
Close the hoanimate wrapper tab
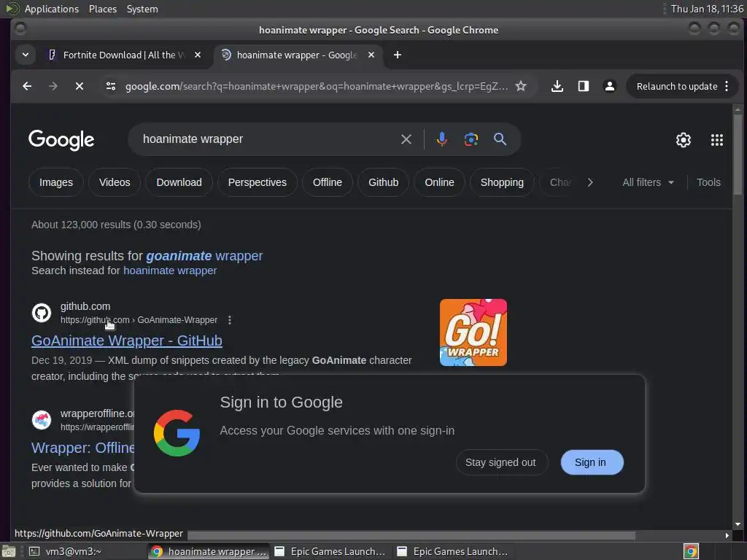[x=371, y=55]
